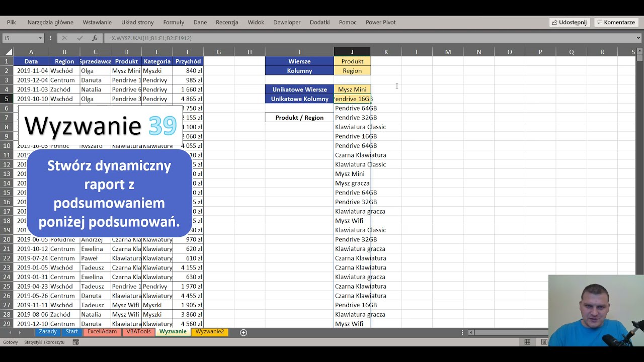The width and height of the screenshot is (644, 362).
Task: Click the macro recording icon in status bar
Action: click(75, 342)
